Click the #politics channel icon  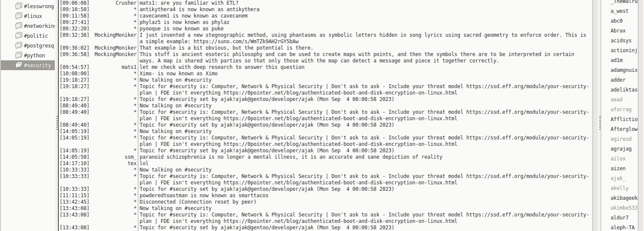(x=18, y=36)
